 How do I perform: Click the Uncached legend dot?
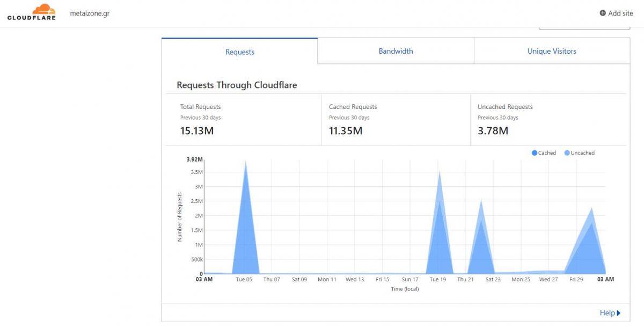coord(567,153)
